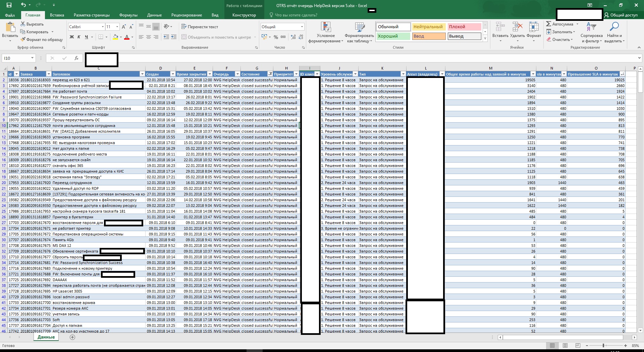Click the Increase Decimal icon

tap(293, 37)
